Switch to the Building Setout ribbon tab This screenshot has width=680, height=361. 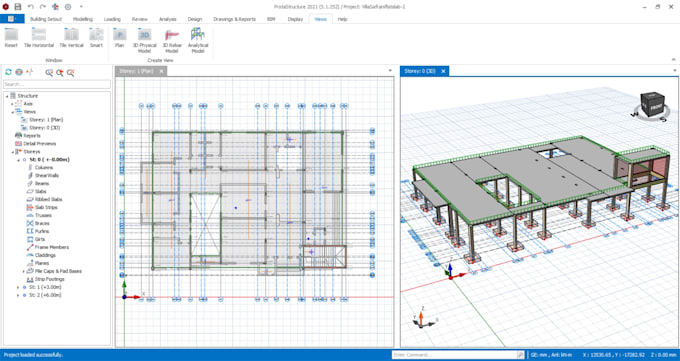(46, 19)
